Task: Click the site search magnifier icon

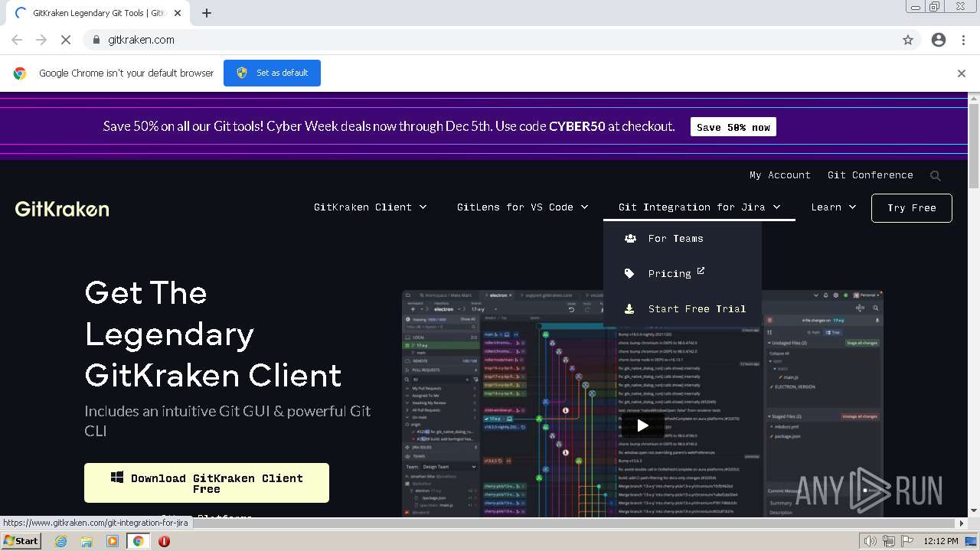Action: pyautogui.click(x=936, y=176)
